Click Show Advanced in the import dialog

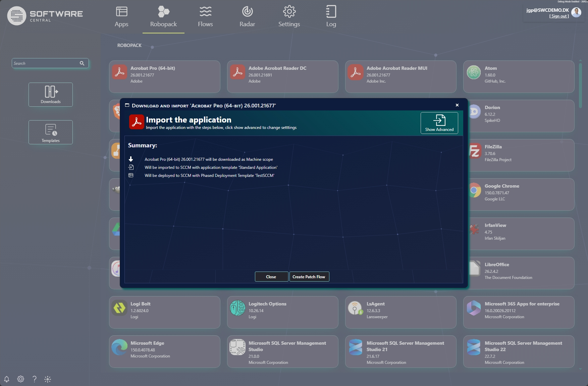[439, 123]
